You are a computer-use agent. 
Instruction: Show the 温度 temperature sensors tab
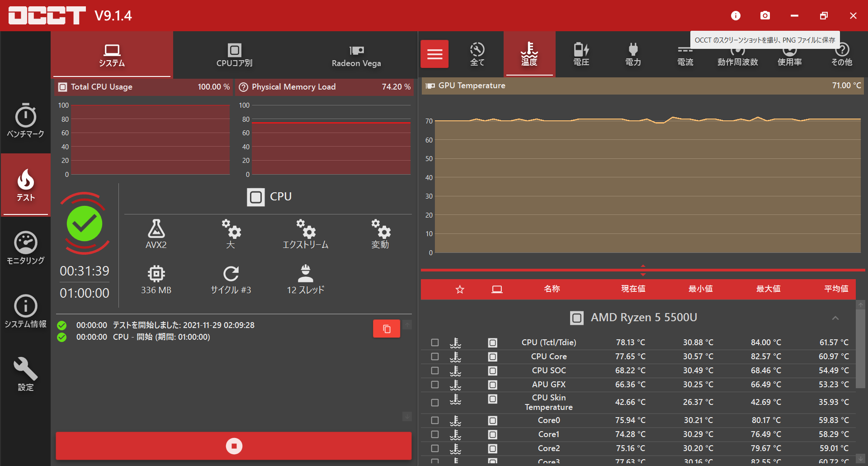[x=529, y=54]
